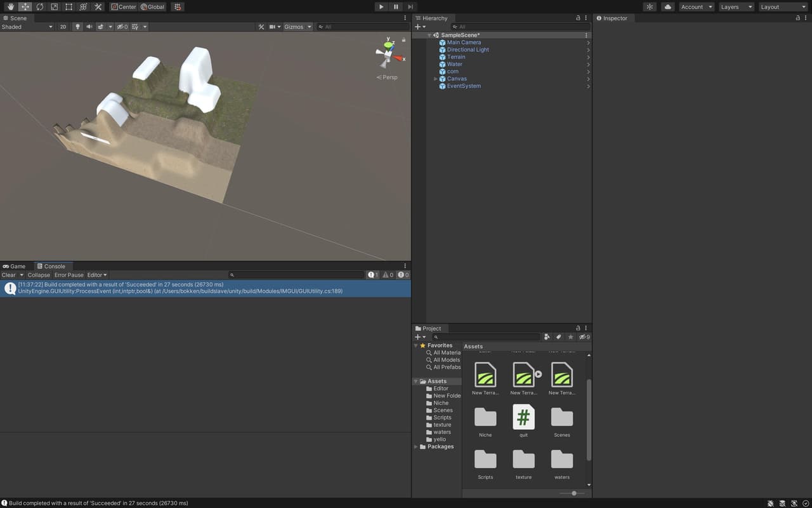The width and height of the screenshot is (812, 508).
Task: Select Directional Light in Hierarchy
Action: pos(468,50)
